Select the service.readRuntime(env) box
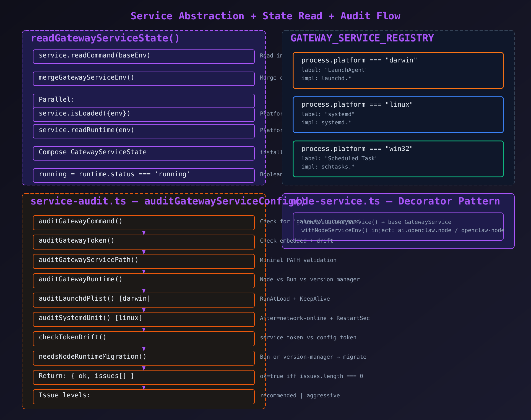The height and width of the screenshot is (420, 531). point(144,131)
